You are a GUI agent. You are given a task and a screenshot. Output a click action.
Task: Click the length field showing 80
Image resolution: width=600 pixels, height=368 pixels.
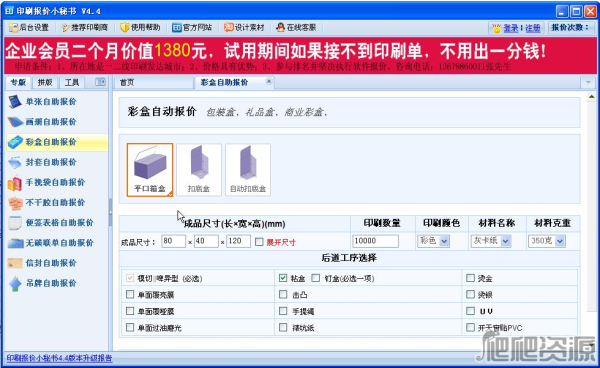173,241
